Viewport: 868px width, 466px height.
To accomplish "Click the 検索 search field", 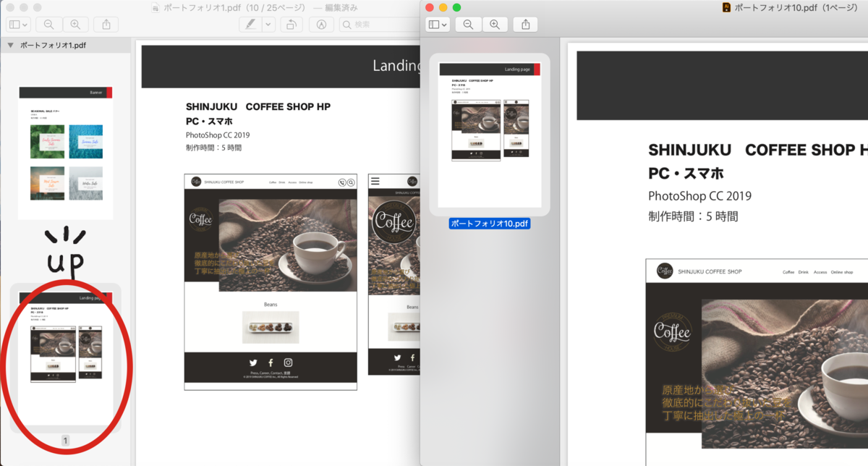I will point(380,25).
